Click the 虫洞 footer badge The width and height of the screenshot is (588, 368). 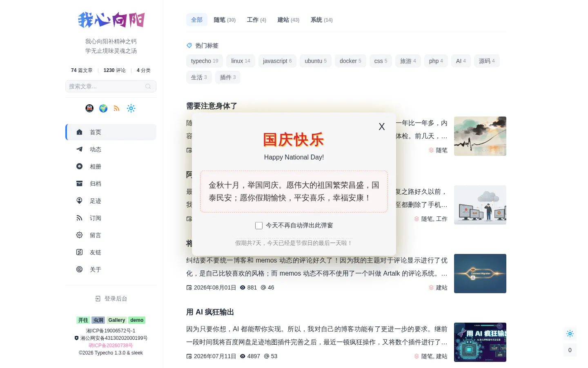(x=98, y=320)
